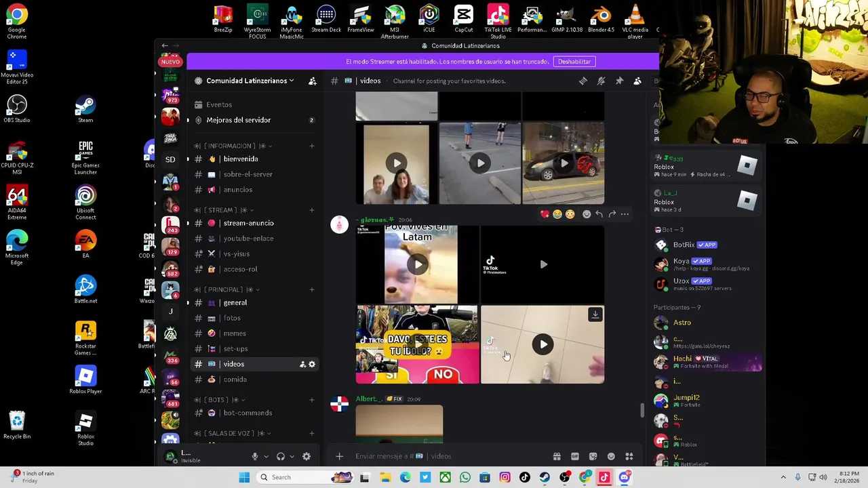
Task: Add channel to SALAS DE VOZ category
Action: (x=312, y=433)
